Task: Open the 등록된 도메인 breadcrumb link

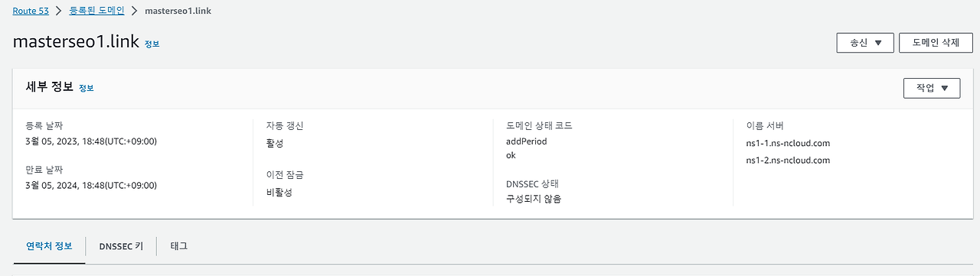Action: 96,11
